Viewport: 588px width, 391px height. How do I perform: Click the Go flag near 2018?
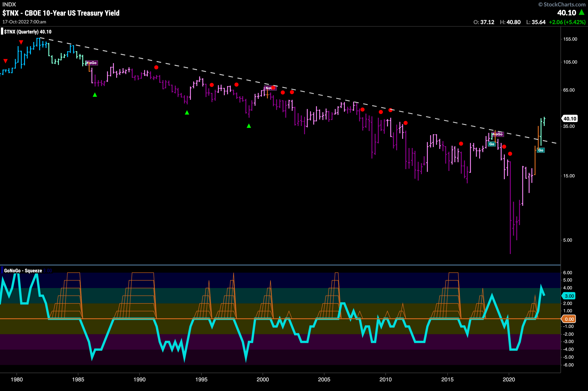[x=492, y=144]
